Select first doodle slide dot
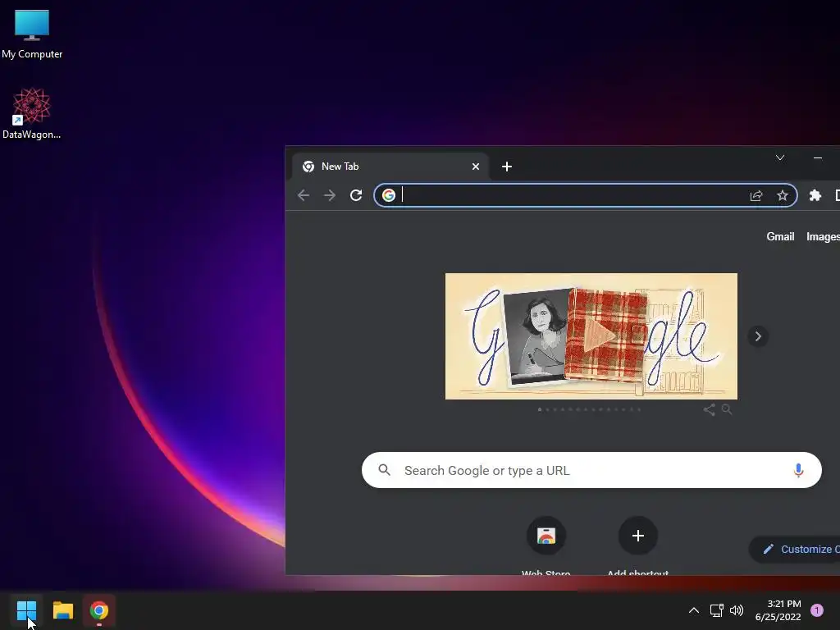Screen dimensions: 840x630 pos(540,410)
